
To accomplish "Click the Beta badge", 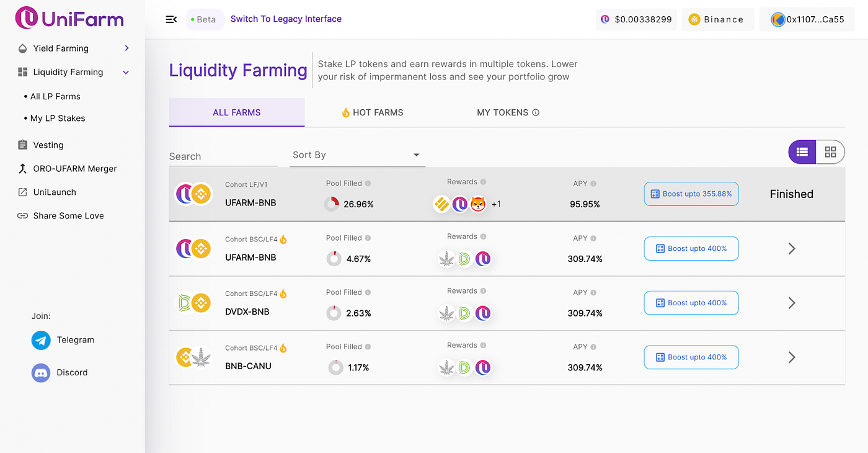I will (x=205, y=19).
